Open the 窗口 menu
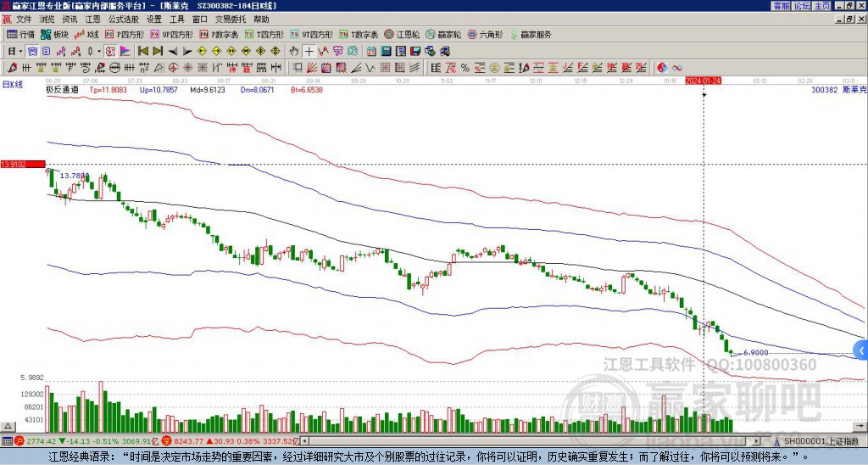This screenshot has height=465, width=868. (x=200, y=20)
